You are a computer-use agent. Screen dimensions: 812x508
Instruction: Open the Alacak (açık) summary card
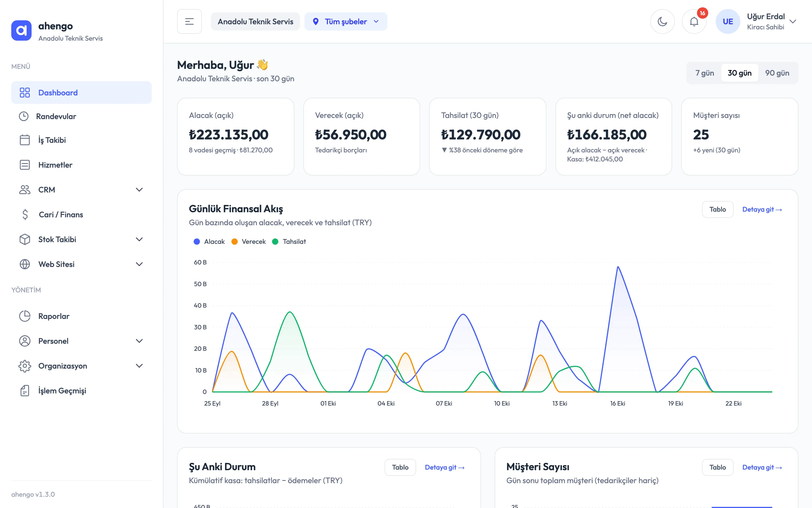tap(235, 136)
